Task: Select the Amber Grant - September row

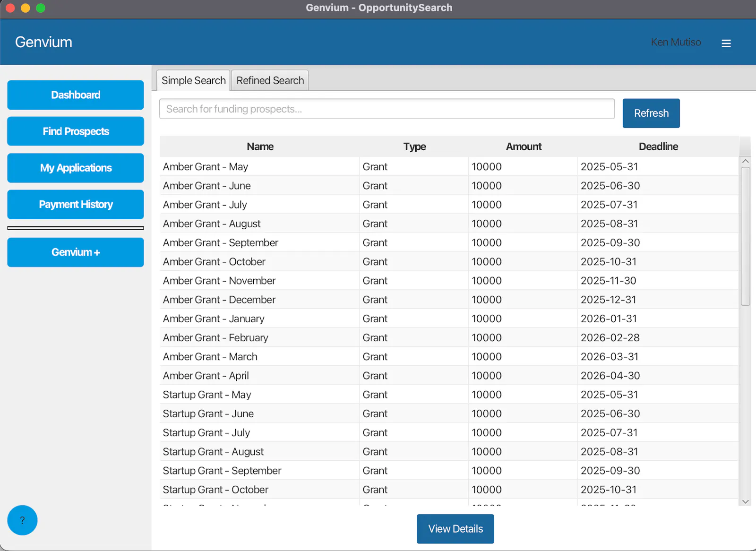Action: 449,242
